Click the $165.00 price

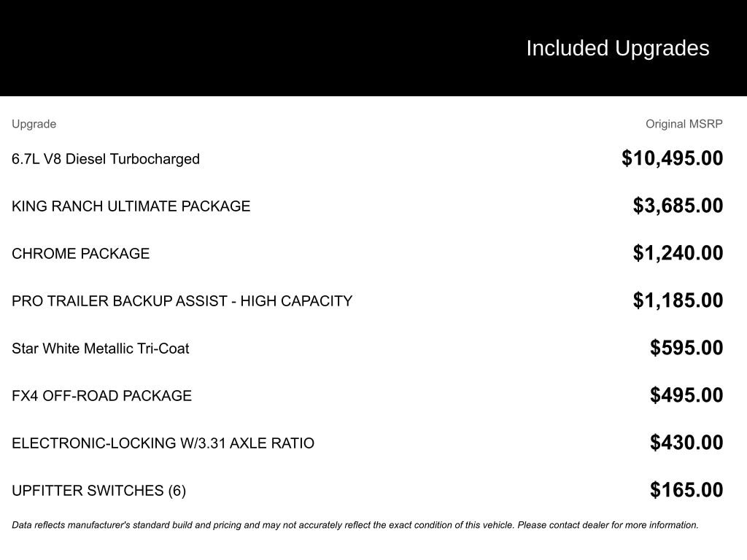686,490
